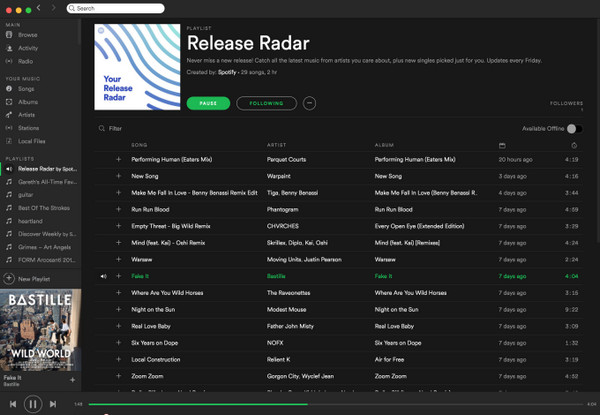Select 'Best Of The Strokes' playlist
The image size is (600, 415).
click(45, 207)
